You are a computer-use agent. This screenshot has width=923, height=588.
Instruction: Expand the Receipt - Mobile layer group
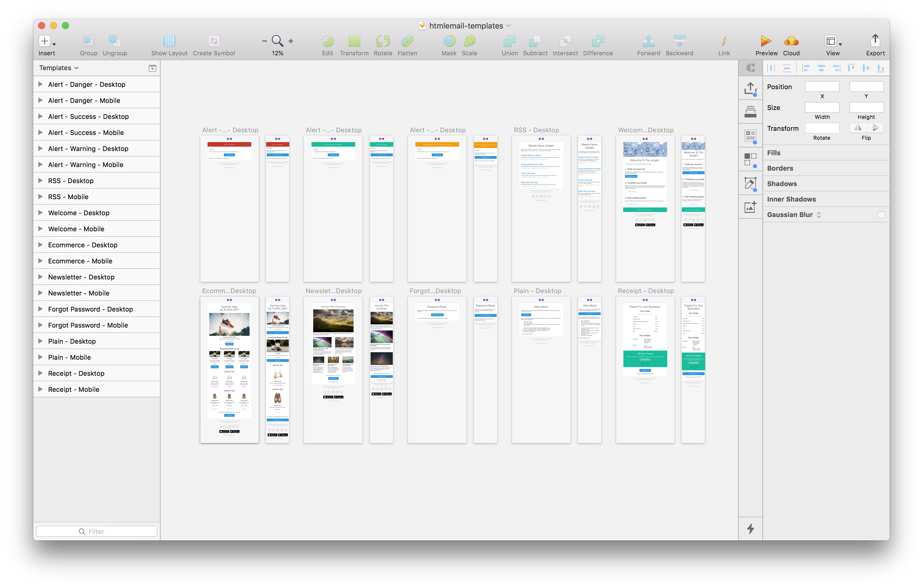[x=40, y=389]
